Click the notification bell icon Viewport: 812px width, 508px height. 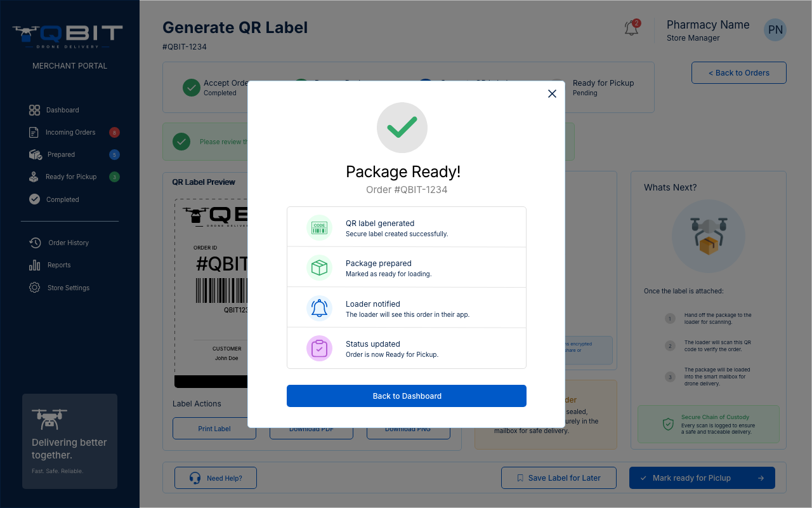(632, 28)
